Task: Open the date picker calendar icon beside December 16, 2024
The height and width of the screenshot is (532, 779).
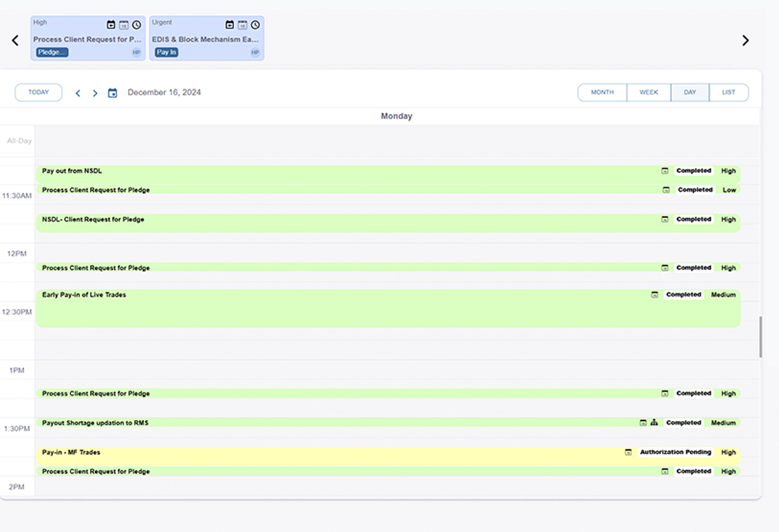Action: 113,93
